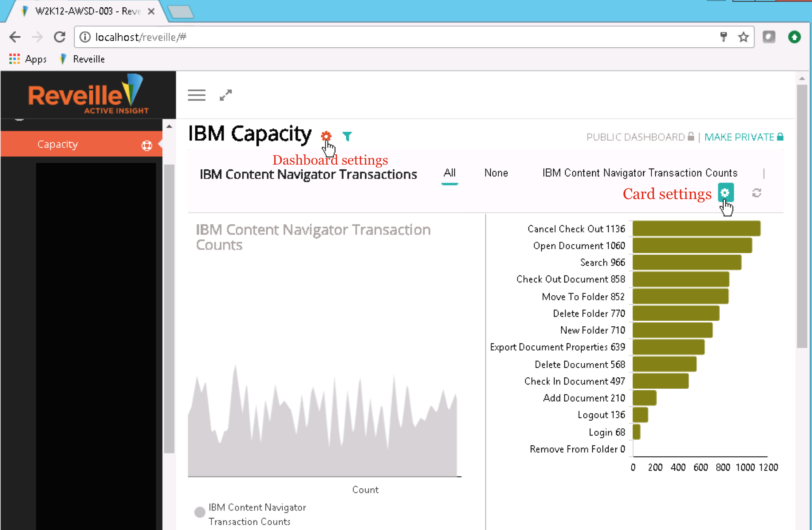Click the browser forward arrow
Screen dimensions: 812x530
click(37, 37)
